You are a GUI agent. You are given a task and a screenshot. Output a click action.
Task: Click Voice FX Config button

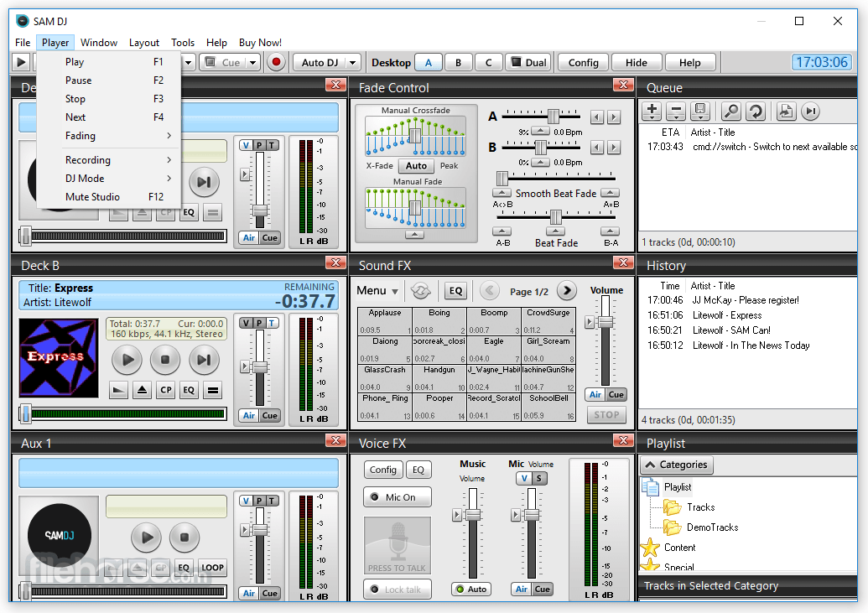coord(382,470)
